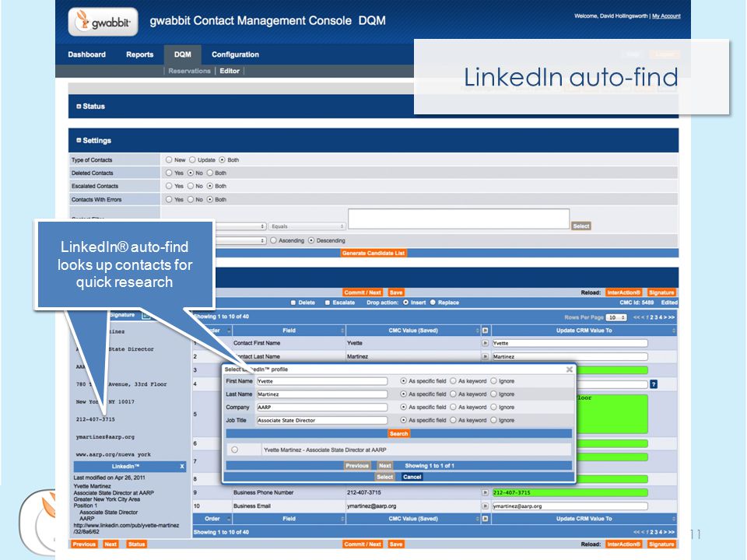Open the DQM tab
Image resolution: width=747 pixels, height=560 pixels.
pos(182,54)
